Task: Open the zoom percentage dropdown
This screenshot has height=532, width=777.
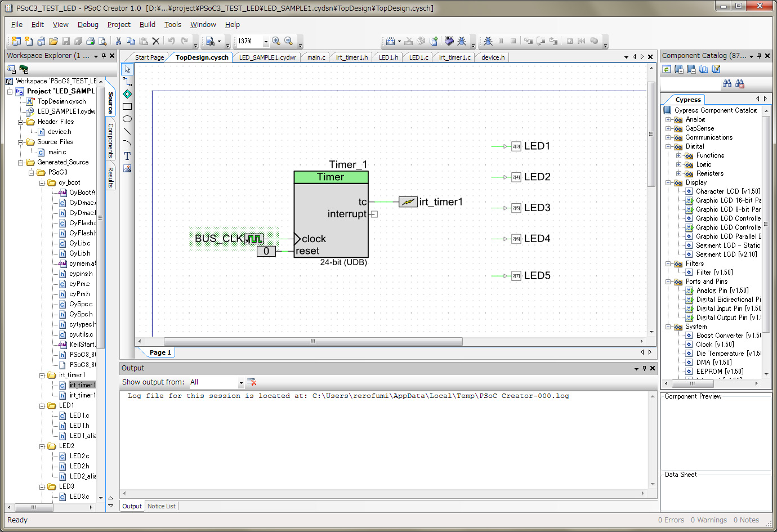Action: [266, 42]
